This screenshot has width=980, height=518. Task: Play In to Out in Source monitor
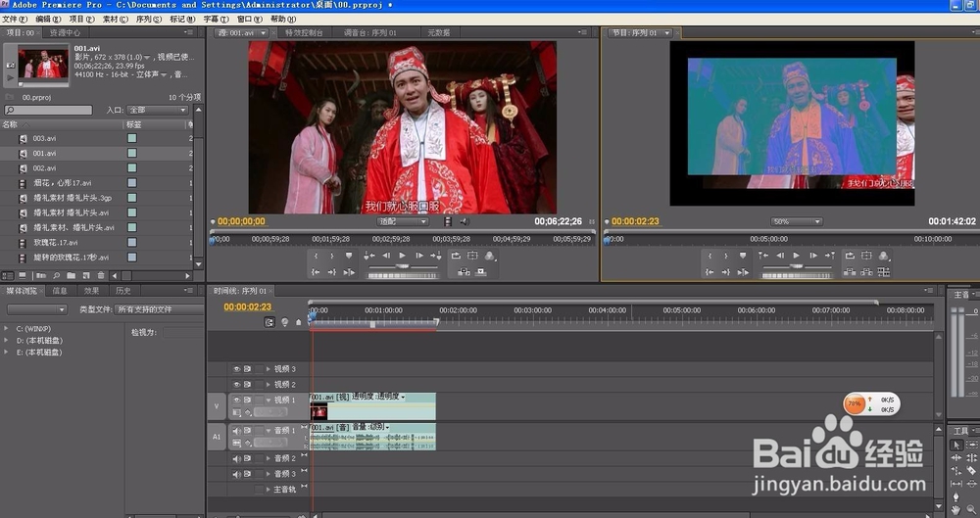point(349,272)
